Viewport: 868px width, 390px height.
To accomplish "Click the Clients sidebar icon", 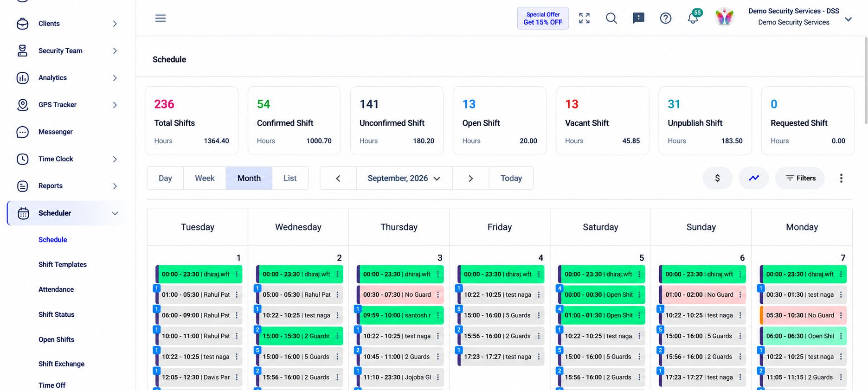I will coord(22,24).
